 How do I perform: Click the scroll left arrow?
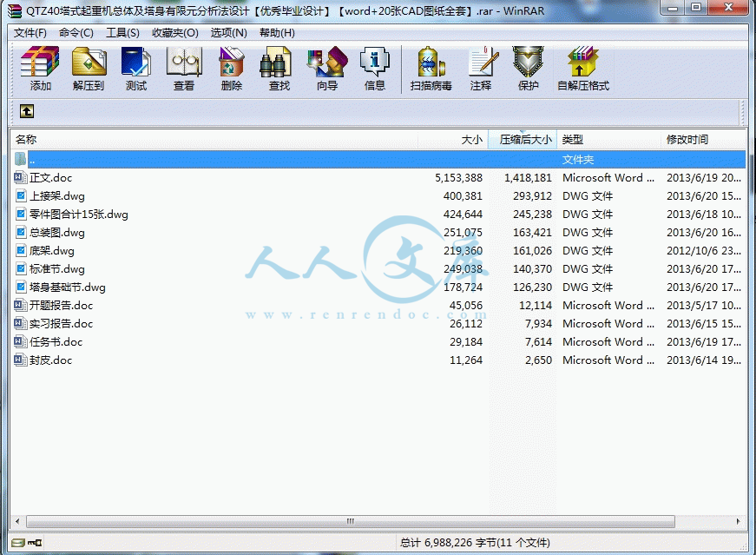18,521
